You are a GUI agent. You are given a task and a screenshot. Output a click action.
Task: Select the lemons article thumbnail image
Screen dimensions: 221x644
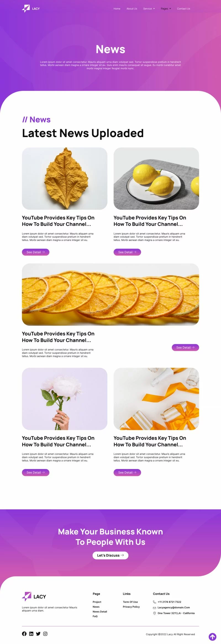click(x=156, y=179)
